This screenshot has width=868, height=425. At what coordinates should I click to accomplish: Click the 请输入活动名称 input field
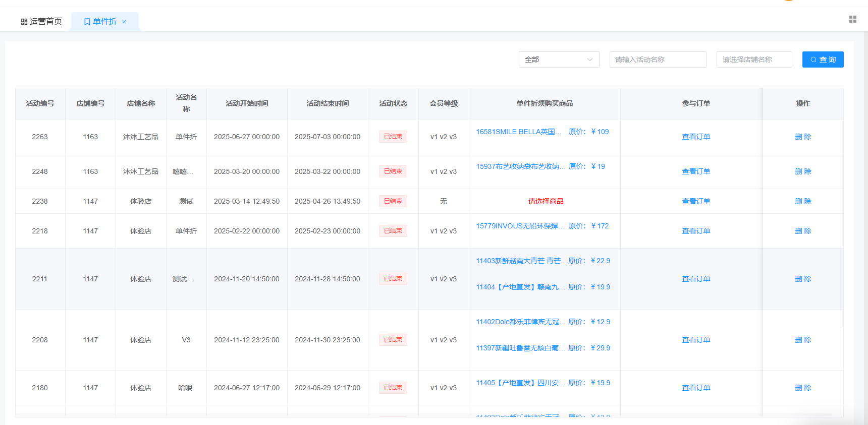(658, 59)
